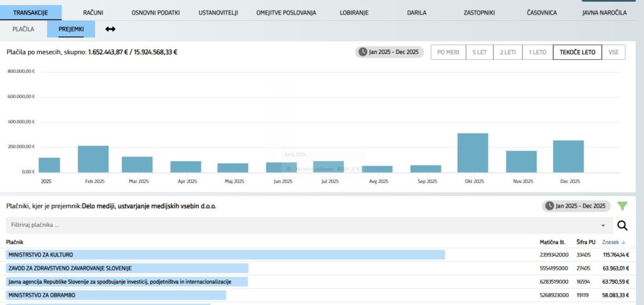Switch range to Vse
The image size is (644, 305).
coord(613,52)
